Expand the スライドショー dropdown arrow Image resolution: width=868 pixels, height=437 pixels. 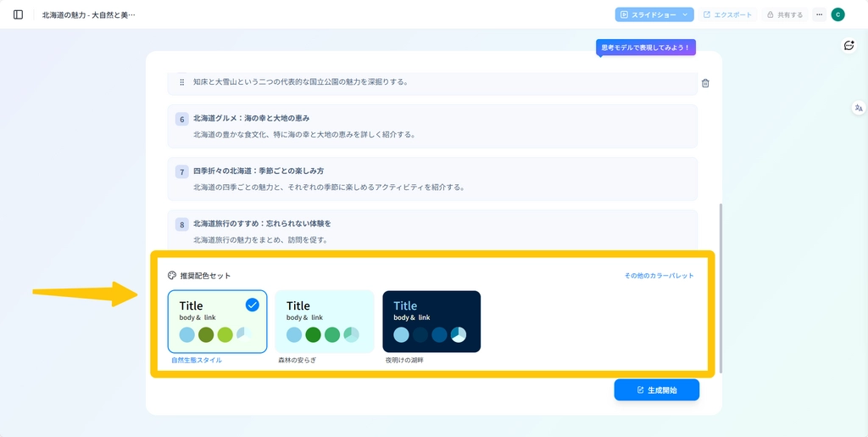[x=685, y=14]
